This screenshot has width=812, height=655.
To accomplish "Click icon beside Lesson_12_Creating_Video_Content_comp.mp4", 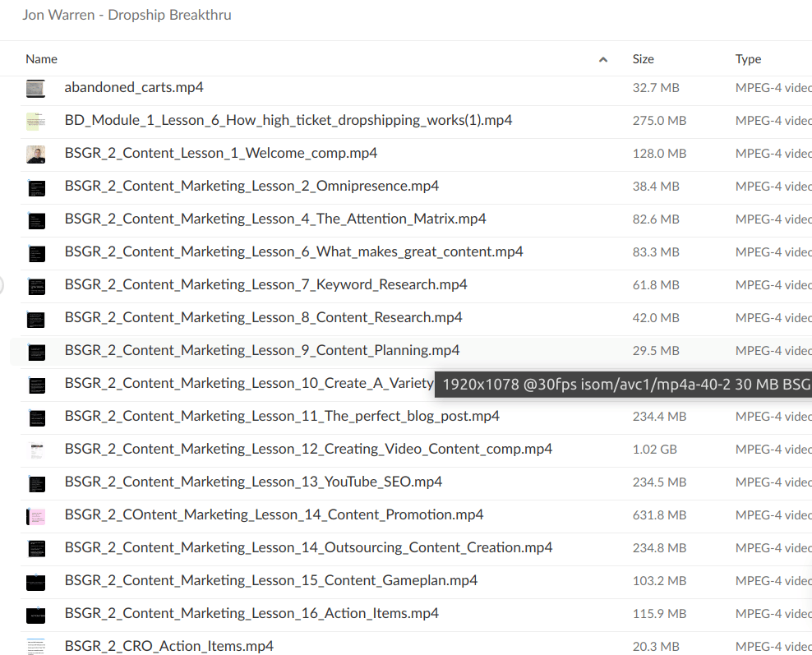I will pyautogui.click(x=35, y=450).
